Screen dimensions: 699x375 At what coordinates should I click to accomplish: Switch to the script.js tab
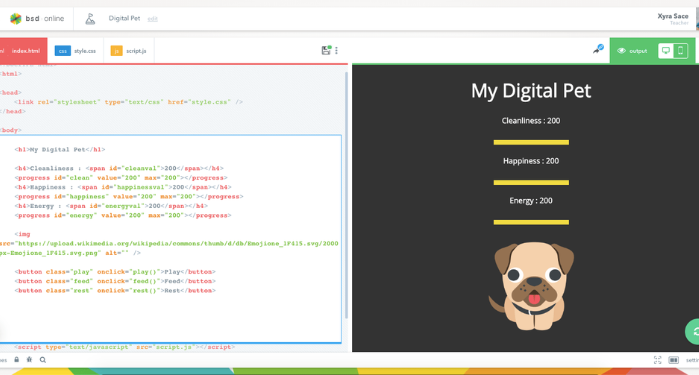[x=129, y=51]
